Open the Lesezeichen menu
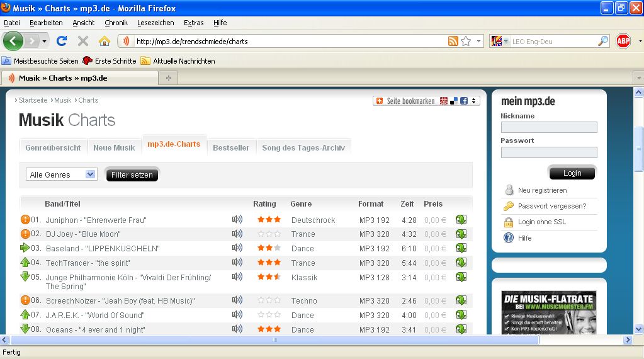Screen dimensions: 644x359 (155, 23)
